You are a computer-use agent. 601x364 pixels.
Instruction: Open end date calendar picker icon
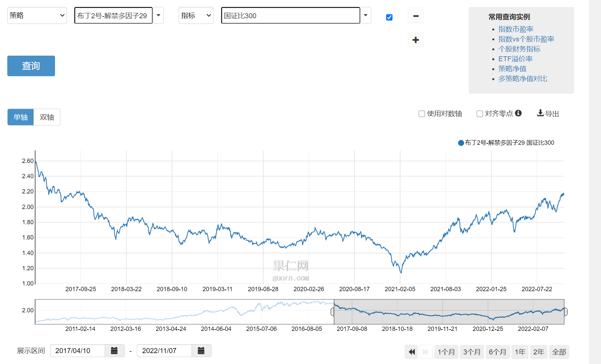pyautogui.click(x=201, y=351)
